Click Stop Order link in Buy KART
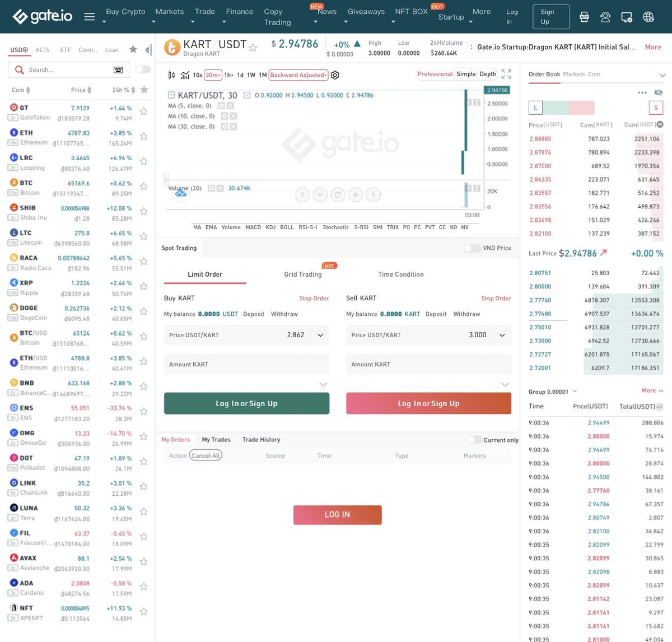 314,299
